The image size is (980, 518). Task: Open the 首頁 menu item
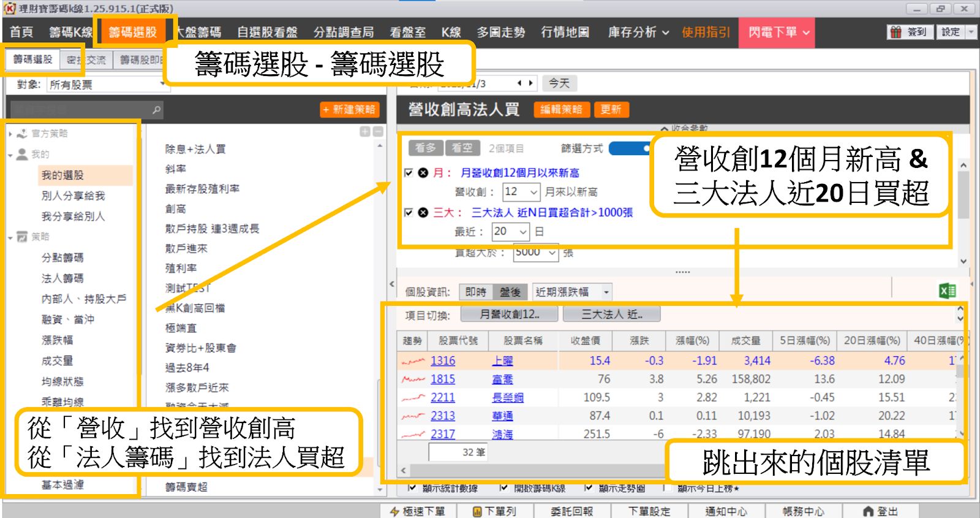(21, 32)
